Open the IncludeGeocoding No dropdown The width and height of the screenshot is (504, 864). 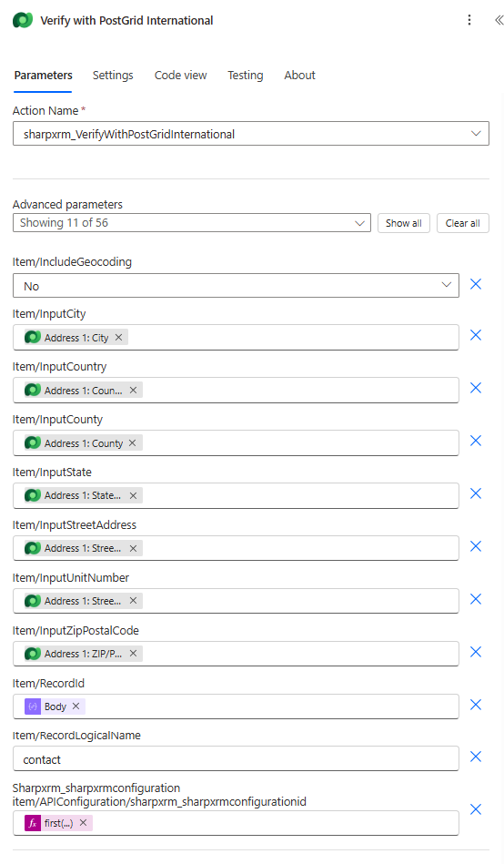click(236, 286)
